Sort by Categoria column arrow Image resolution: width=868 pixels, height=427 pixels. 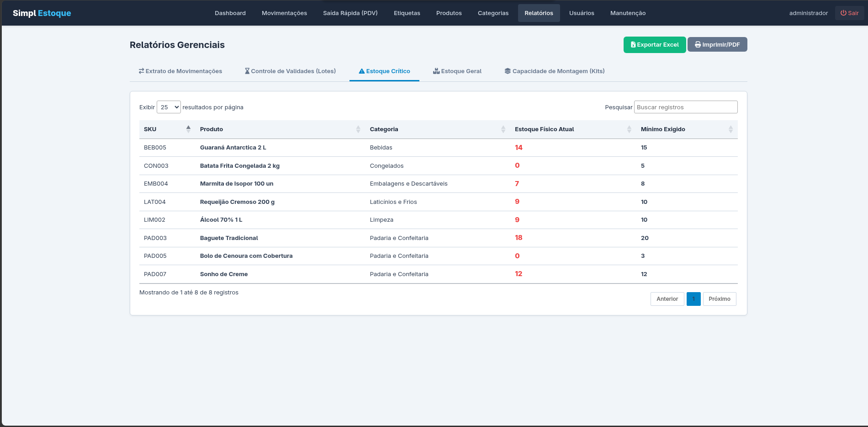pyautogui.click(x=503, y=129)
